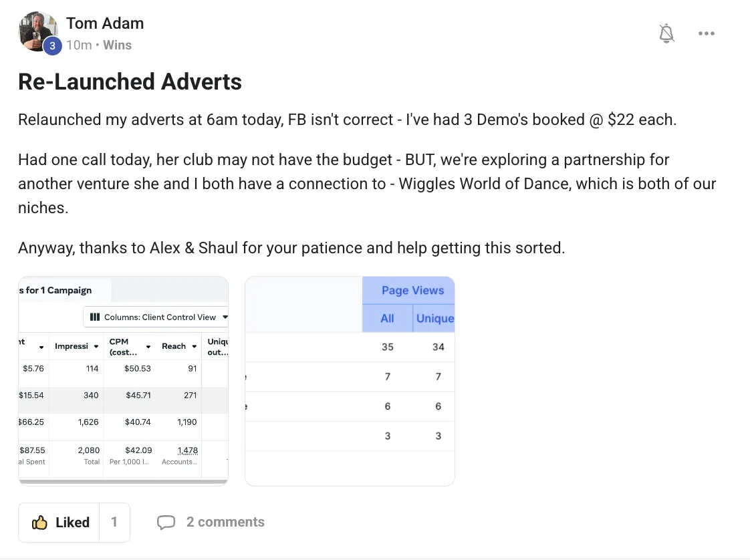This screenshot has width=750, height=560.
Task: View who liked via the like count
Action: [x=114, y=523]
